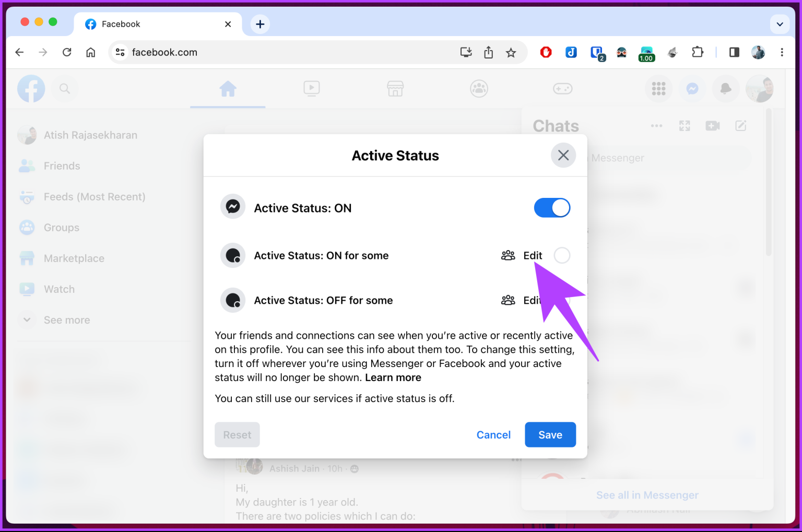The width and height of the screenshot is (802, 532).
Task: Click the tab strip chevron dropdown
Action: pos(780,24)
